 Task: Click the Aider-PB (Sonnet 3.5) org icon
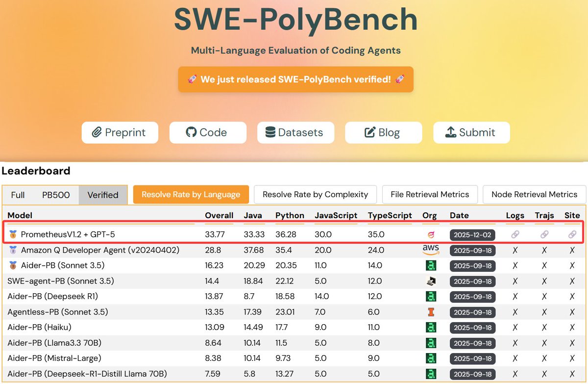[x=431, y=266]
